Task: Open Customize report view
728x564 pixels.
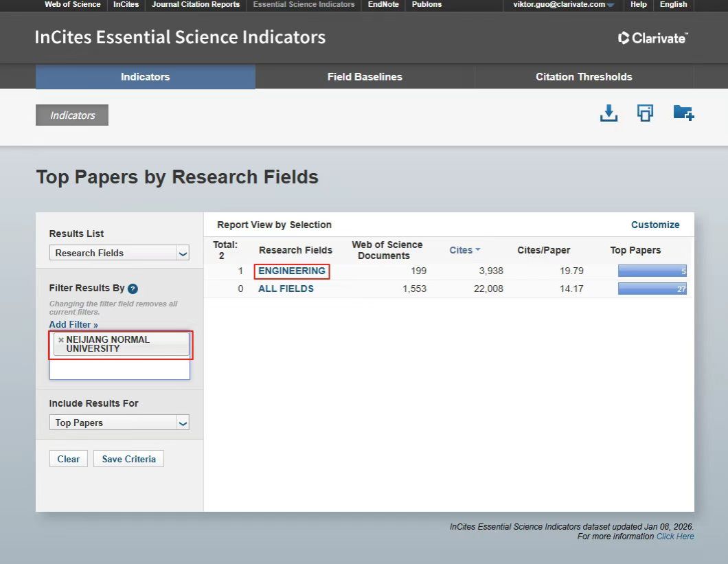Action: (x=655, y=225)
